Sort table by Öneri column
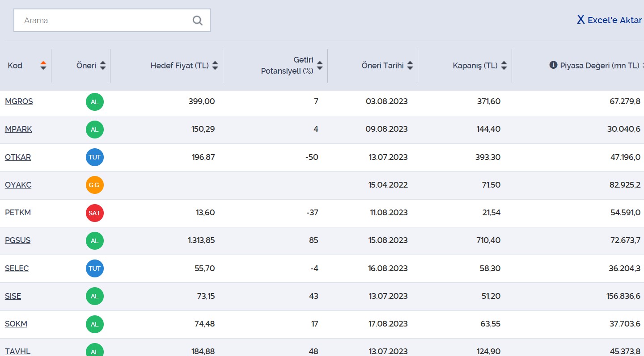Screen dimensions: 644x356 103,66
